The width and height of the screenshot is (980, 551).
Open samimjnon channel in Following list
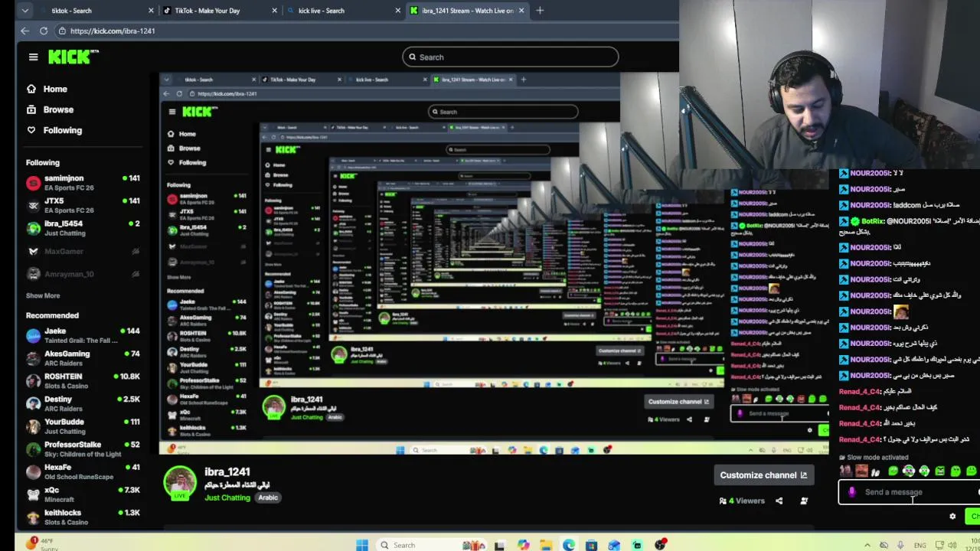point(83,183)
